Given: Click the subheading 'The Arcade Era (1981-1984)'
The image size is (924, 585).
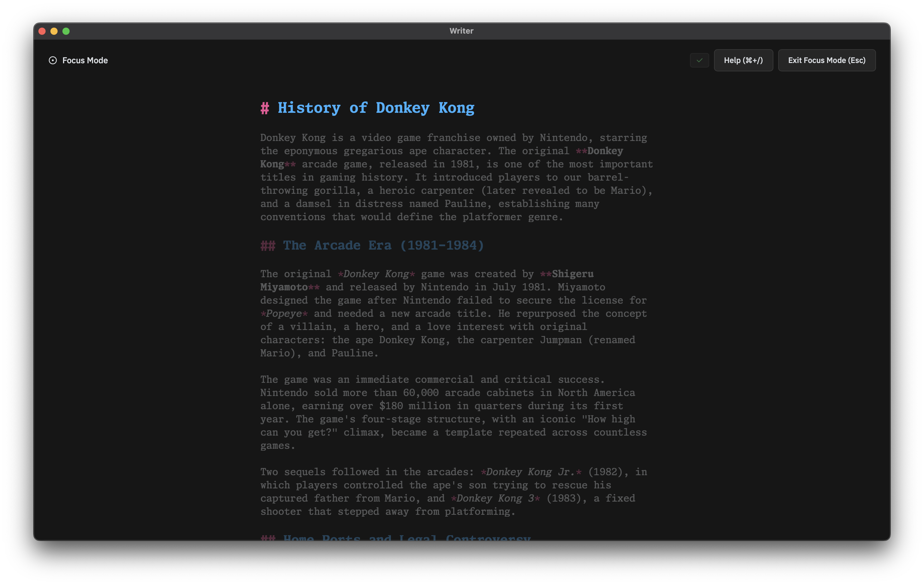Looking at the screenshot, I should (382, 245).
